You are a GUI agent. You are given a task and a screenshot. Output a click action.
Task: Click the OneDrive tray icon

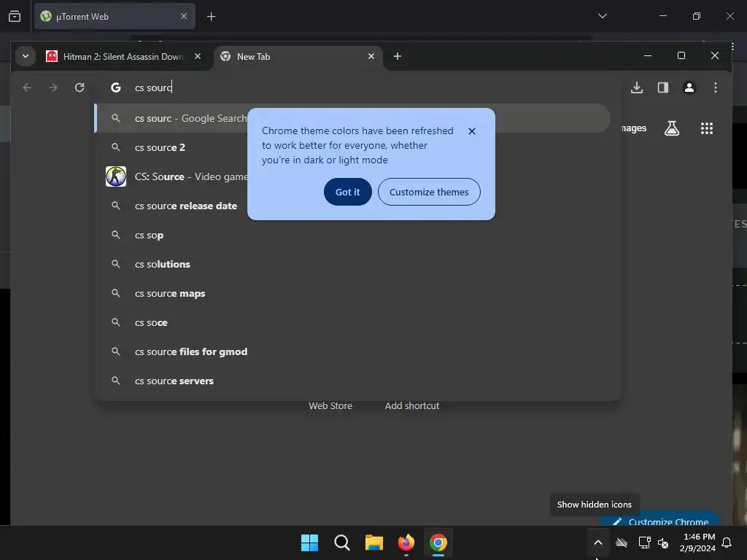pos(622,542)
